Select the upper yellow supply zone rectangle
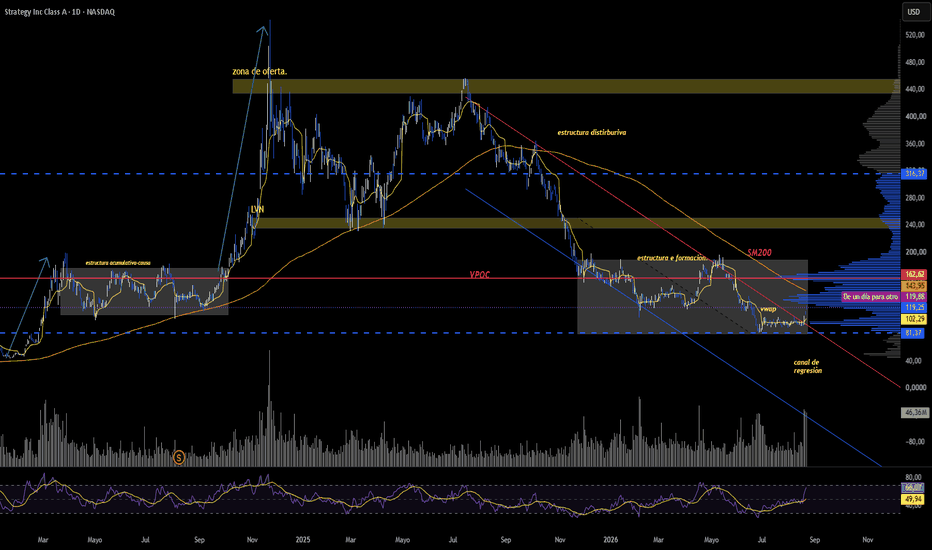This screenshot has height=550, width=932. [565, 86]
